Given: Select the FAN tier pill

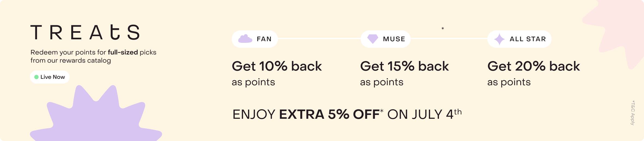Looking at the screenshot, I should click(255, 39).
